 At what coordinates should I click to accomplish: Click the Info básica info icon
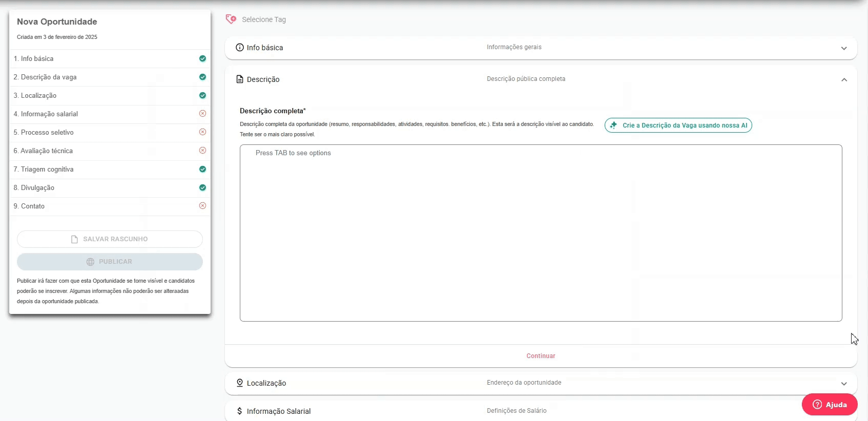click(x=239, y=48)
